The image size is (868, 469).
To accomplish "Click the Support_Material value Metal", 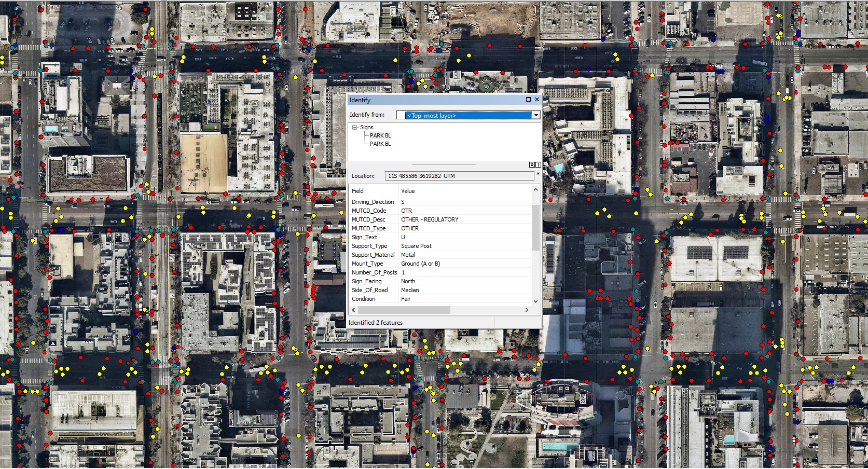I will tap(408, 255).
